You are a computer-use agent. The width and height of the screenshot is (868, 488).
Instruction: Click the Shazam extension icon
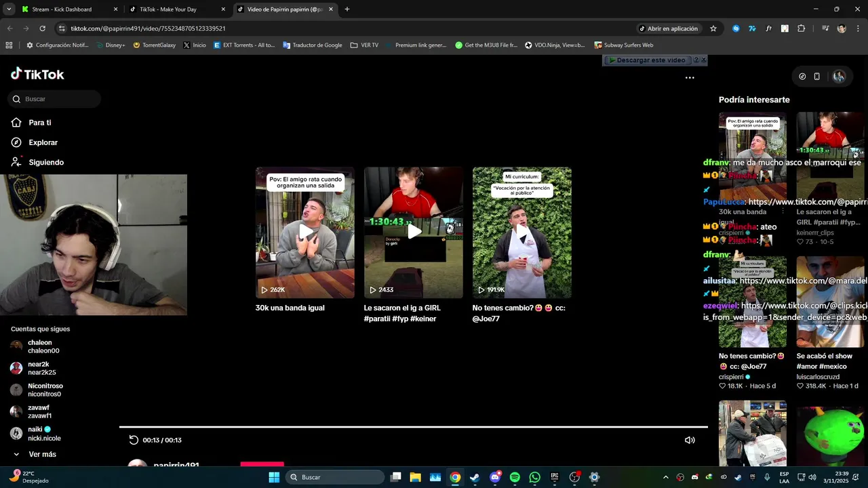tap(736, 28)
